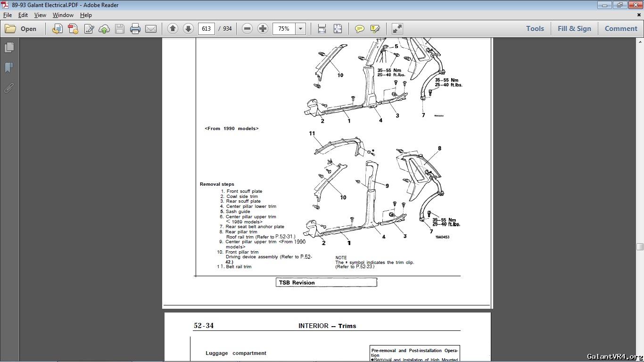Minimize the Adobe Reader window
Screen dimensions: 644x362
tap(604, 5)
